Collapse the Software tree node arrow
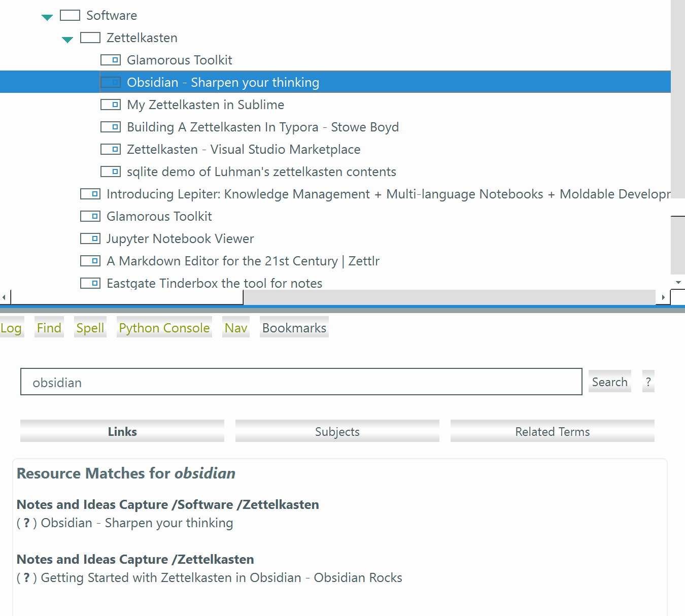Viewport: 685px width, 616px height. pos(47,17)
